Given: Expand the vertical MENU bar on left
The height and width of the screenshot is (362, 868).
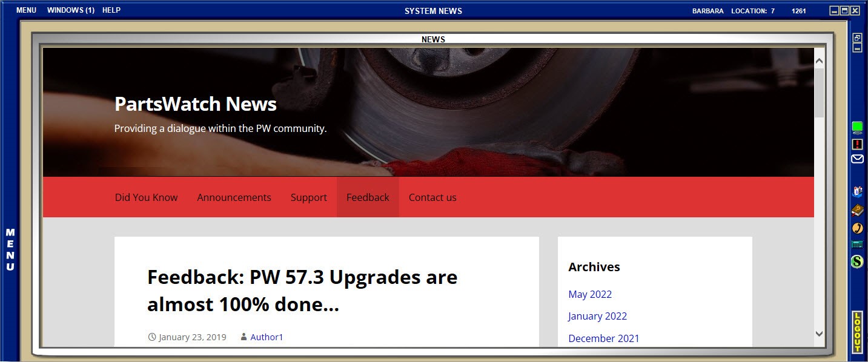Looking at the screenshot, I should coord(10,249).
